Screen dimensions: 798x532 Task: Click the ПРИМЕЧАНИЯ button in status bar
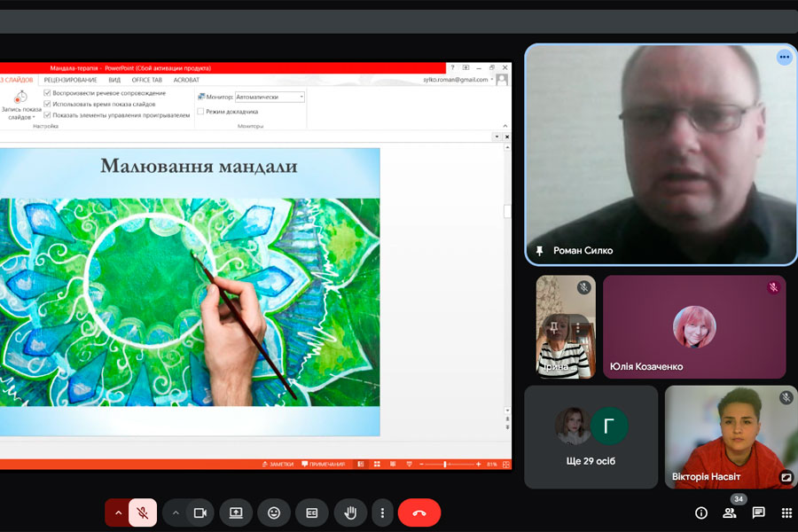pos(324,465)
